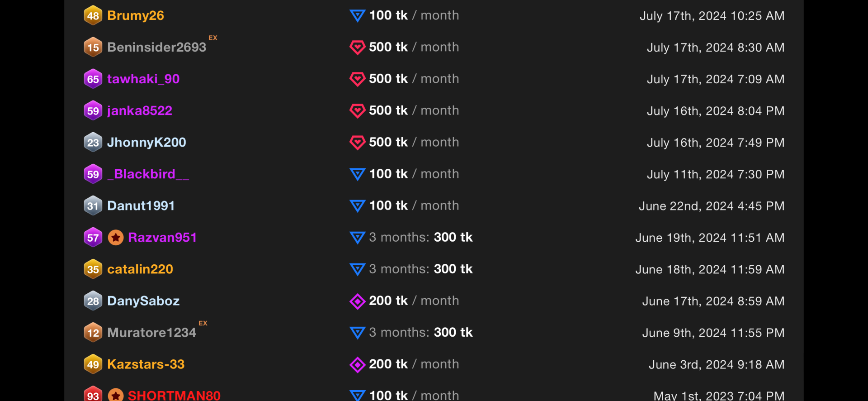This screenshot has height=401, width=868.
Task: Click the 500 tk / month text for JhonnyK200
Action: click(414, 143)
